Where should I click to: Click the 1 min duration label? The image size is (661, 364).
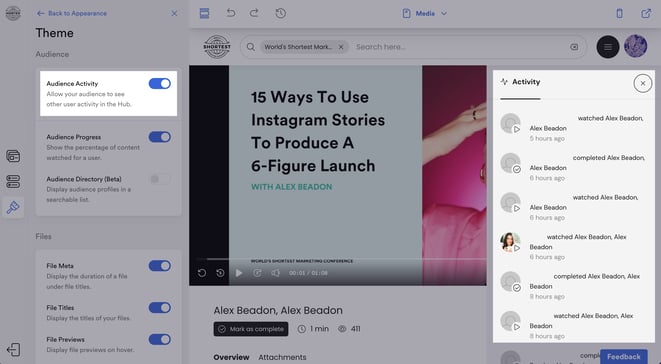[x=313, y=329]
